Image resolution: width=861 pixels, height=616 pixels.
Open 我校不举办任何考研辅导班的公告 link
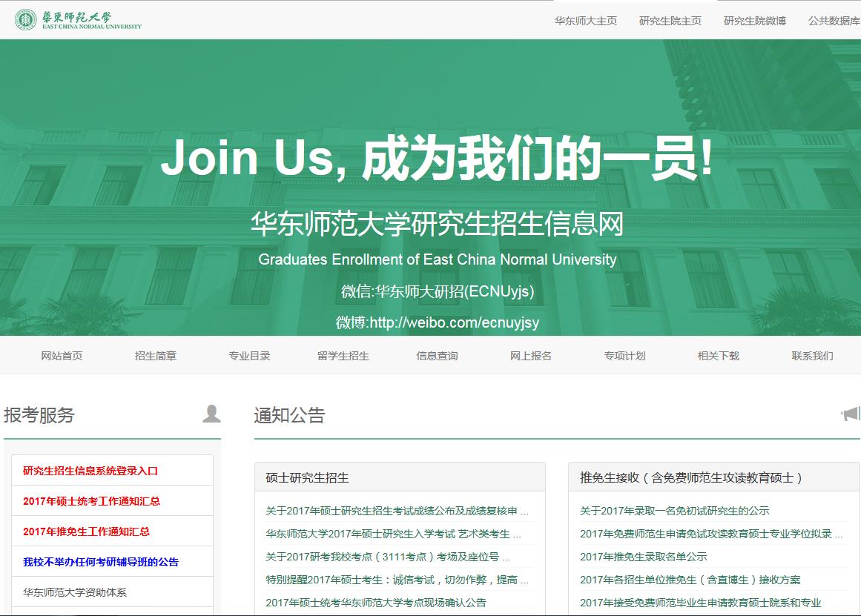pos(100,562)
